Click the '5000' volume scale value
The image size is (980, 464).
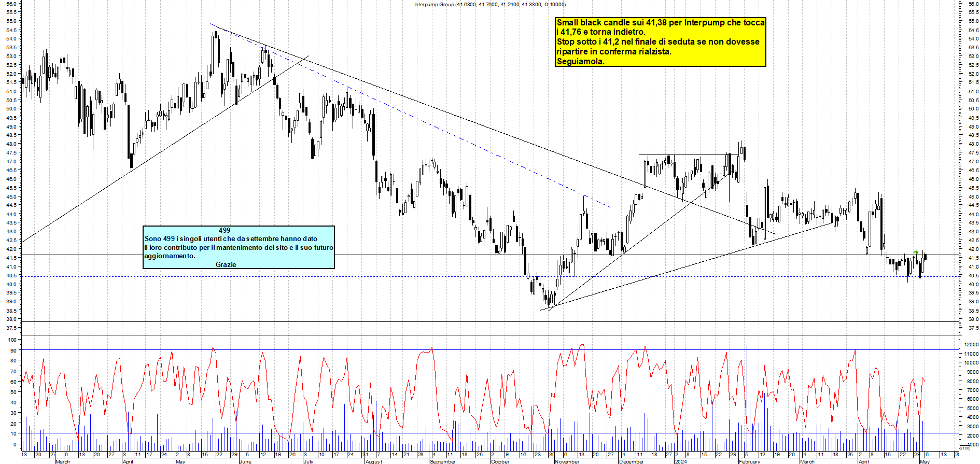coord(972,408)
